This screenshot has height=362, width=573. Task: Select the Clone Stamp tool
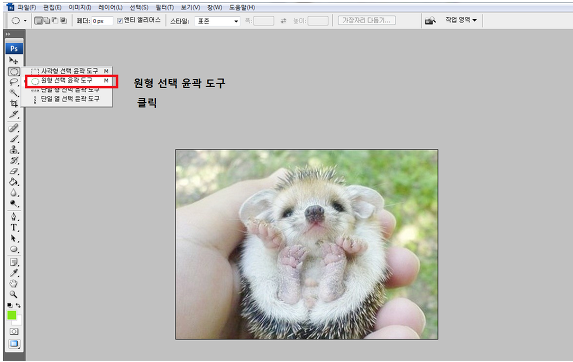tap(14, 149)
